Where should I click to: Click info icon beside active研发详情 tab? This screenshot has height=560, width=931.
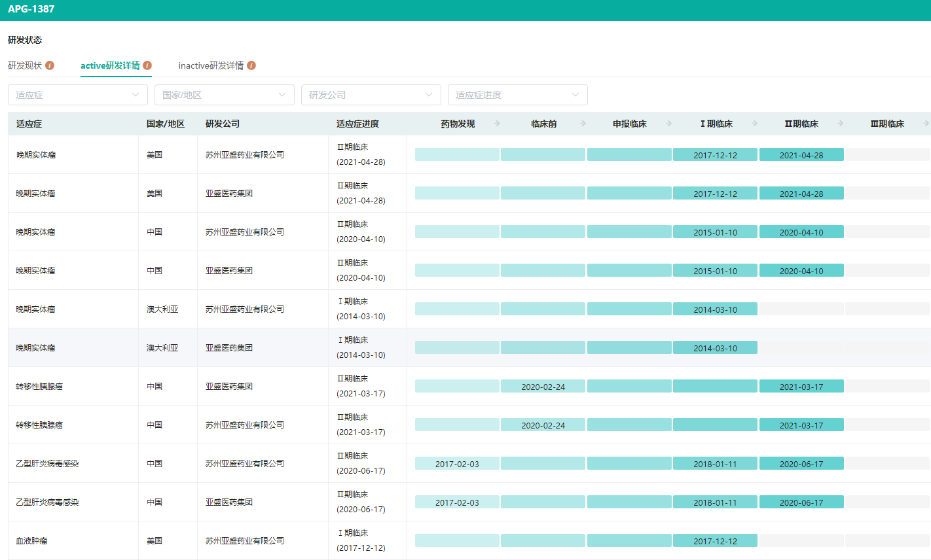point(147,65)
